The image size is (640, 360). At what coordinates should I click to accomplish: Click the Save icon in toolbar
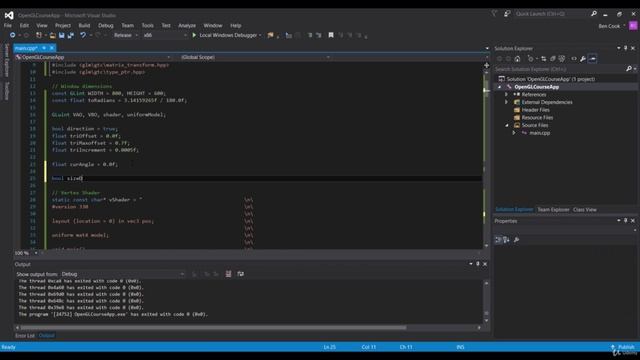[x=62, y=36]
